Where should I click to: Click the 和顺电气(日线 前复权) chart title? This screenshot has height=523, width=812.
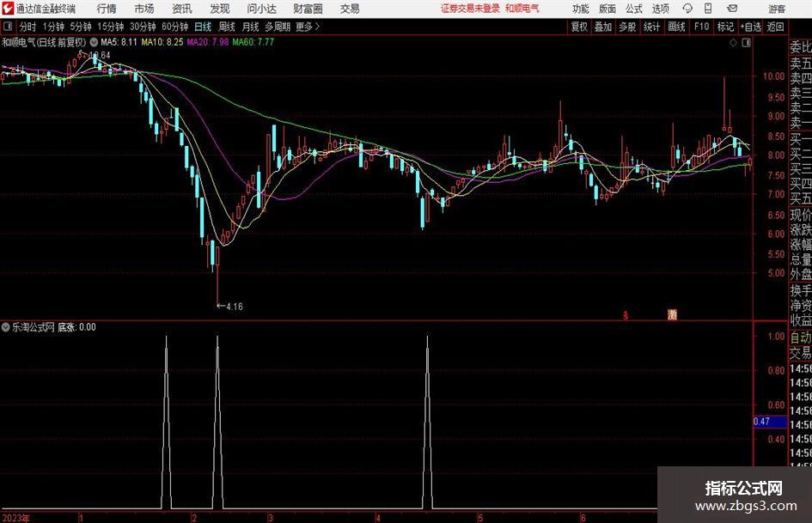click(44, 42)
